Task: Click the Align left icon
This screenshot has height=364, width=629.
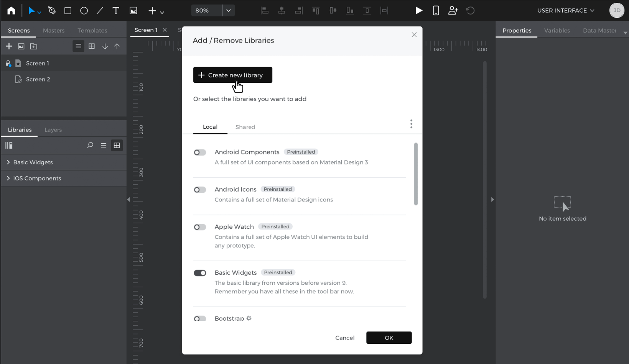Action: [265, 11]
